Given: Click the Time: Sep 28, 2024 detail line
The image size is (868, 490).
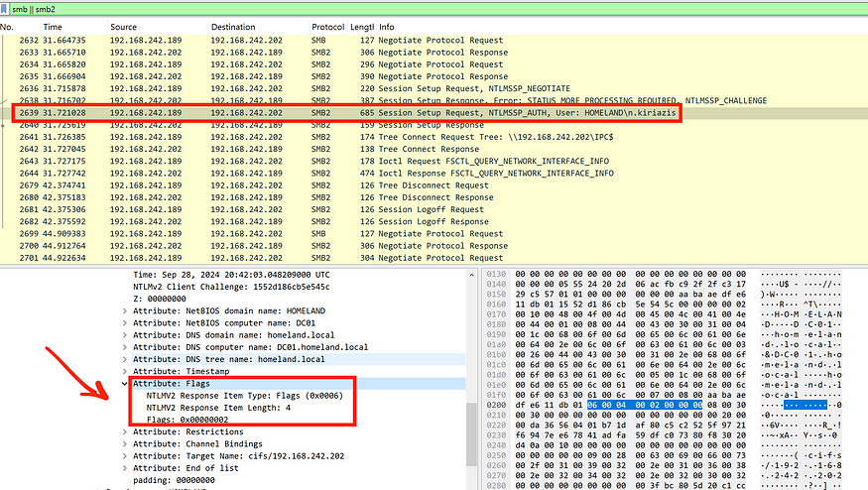Looking at the screenshot, I should pyautogui.click(x=231, y=275).
